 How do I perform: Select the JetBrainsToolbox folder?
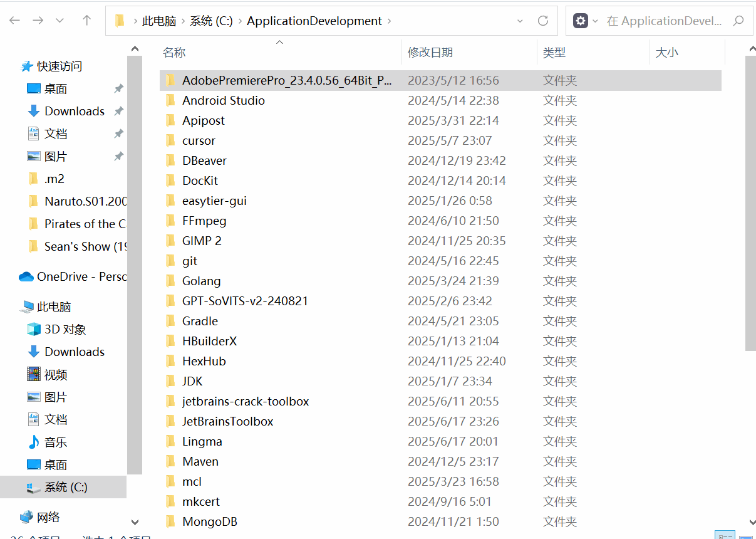228,421
